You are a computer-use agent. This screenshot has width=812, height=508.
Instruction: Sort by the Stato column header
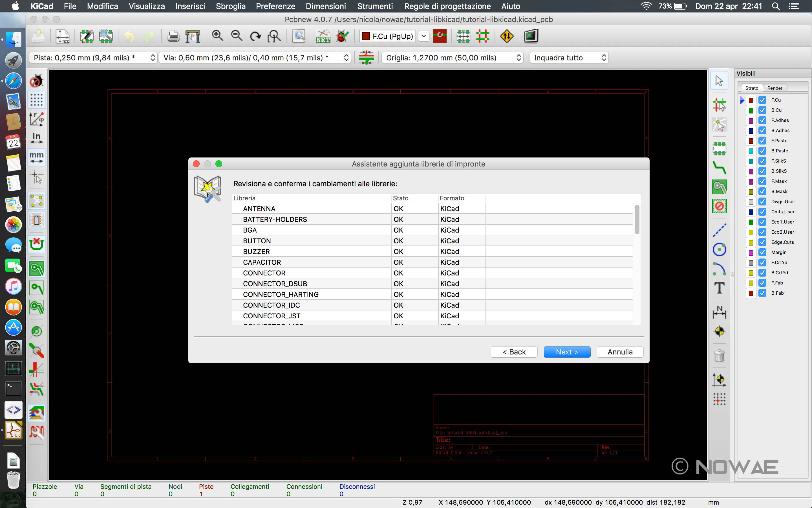click(415, 198)
